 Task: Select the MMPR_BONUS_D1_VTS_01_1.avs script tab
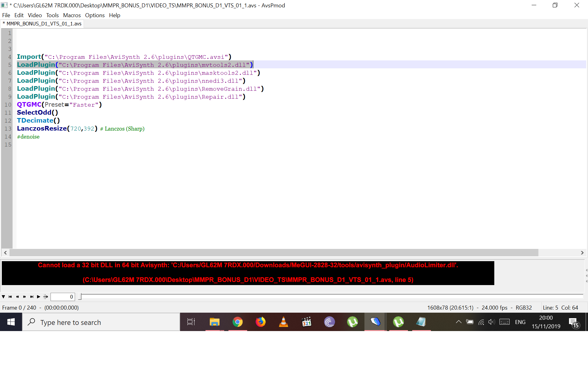click(x=43, y=24)
